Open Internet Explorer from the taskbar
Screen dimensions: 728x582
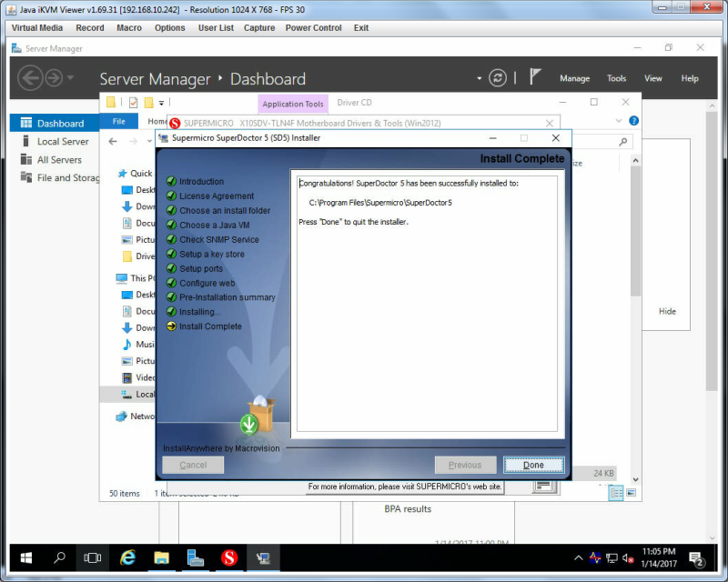point(127,557)
